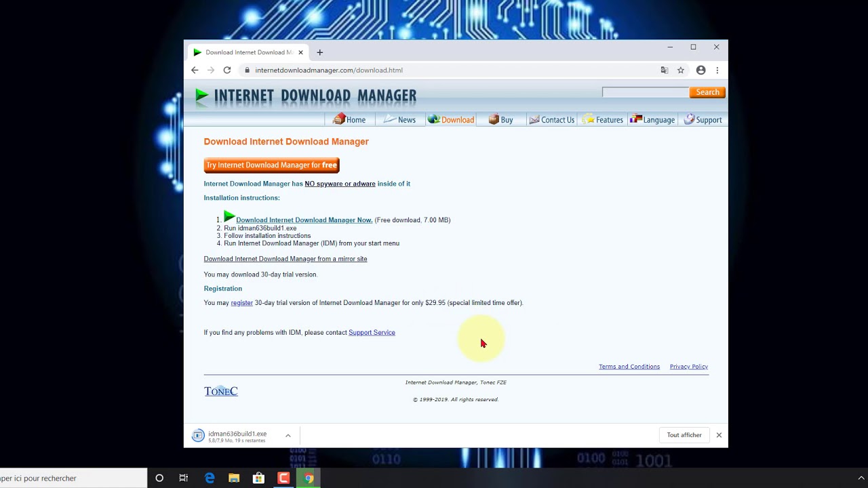This screenshot has width=868, height=488.
Task: Expand the download item options chevron
Action: 288,436
